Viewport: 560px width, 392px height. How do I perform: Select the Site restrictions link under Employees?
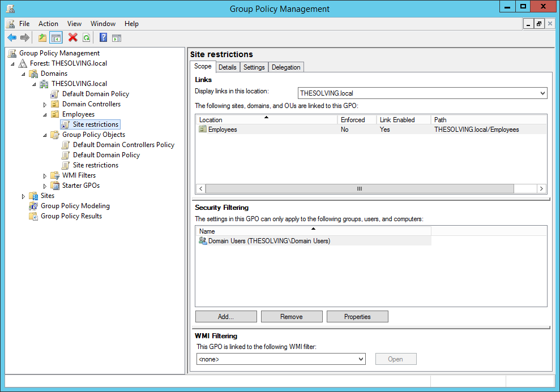click(95, 124)
